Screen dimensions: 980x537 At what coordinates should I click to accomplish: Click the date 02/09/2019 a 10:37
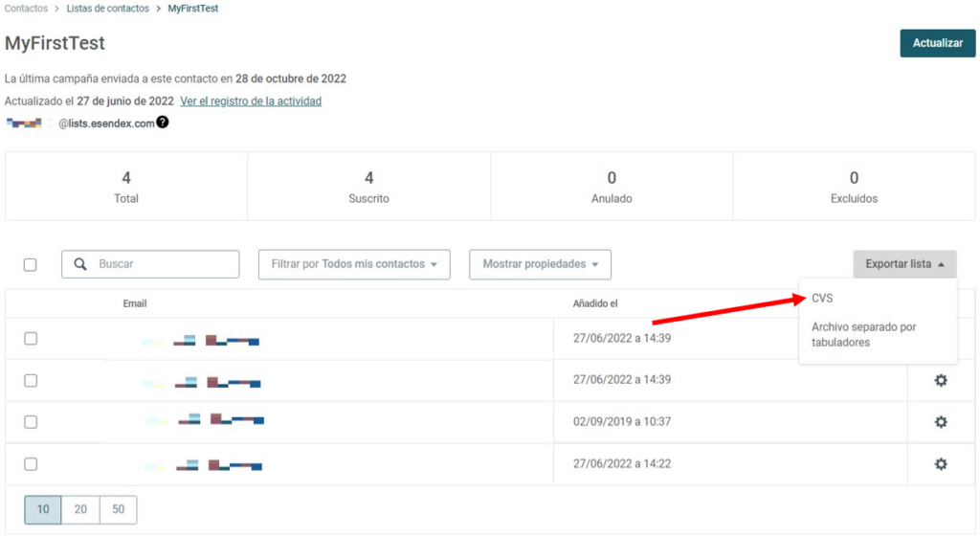click(x=622, y=421)
